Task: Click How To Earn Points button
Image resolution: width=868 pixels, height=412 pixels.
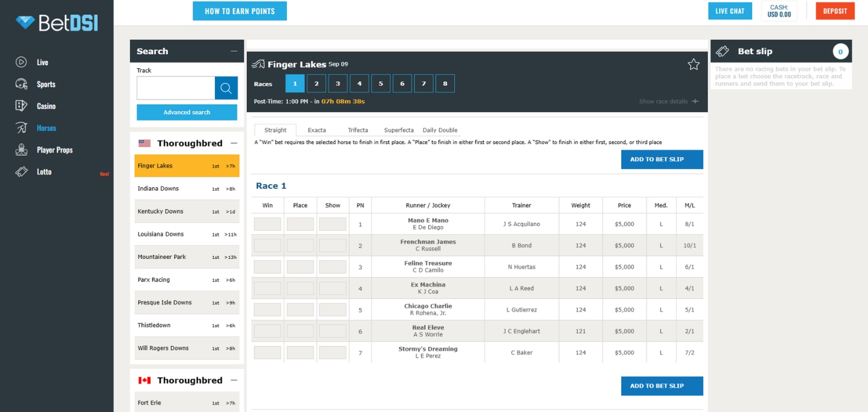Action: [240, 11]
